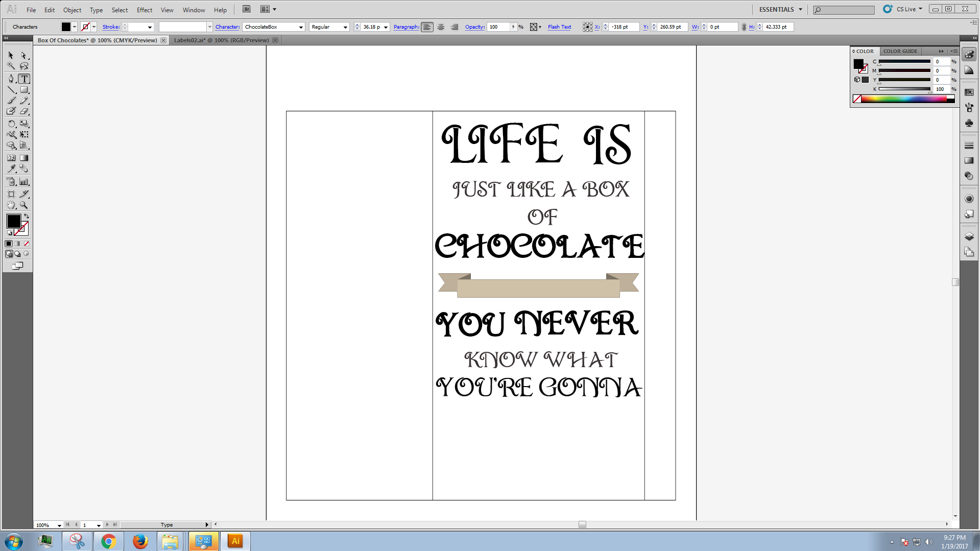Image resolution: width=980 pixels, height=551 pixels.
Task: Select the Magic Wand tool
Action: [11, 66]
